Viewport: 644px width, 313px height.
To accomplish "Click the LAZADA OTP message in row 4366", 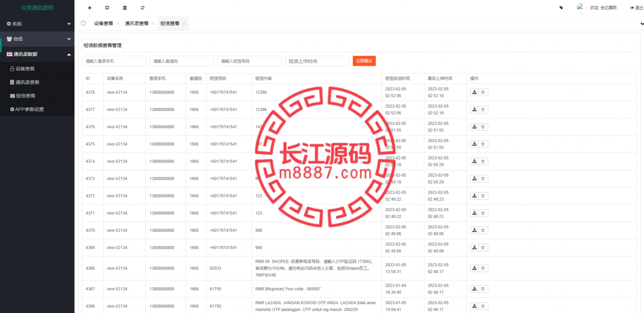I will 315,306.
